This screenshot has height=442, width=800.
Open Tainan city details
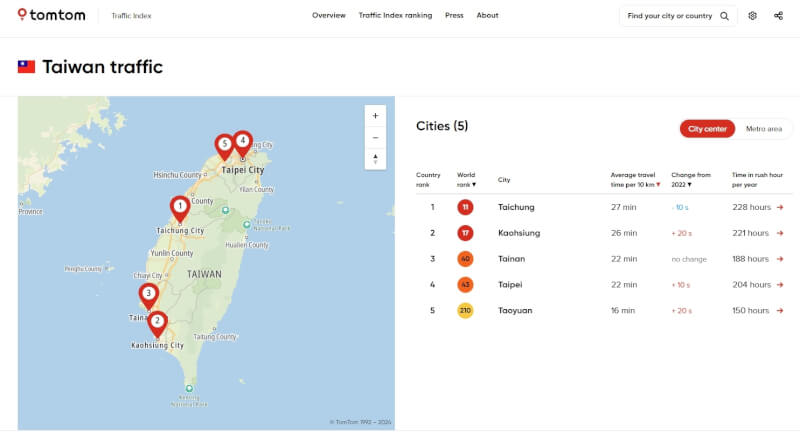pyautogui.click(x=511, y=259)
